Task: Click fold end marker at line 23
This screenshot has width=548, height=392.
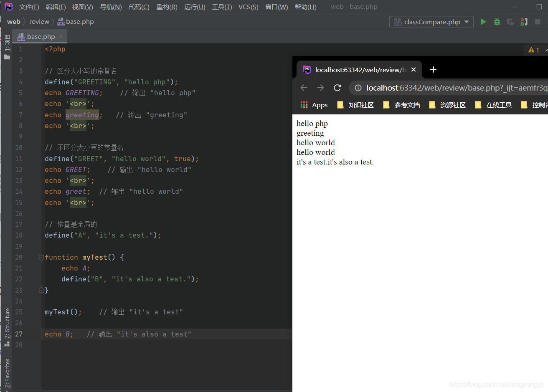Action: tap(41, 290)
